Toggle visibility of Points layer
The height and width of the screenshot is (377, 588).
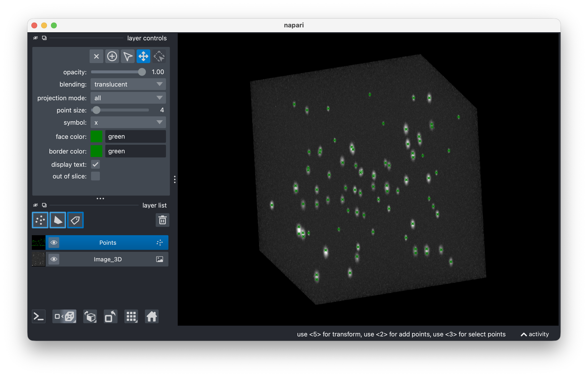click(54, 243)
